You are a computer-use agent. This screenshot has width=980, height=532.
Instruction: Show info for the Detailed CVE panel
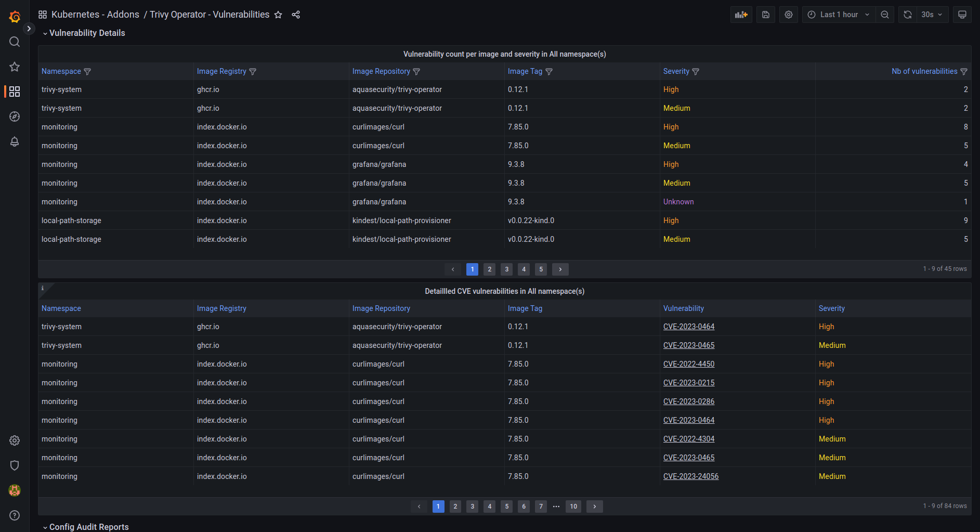click(x=43, y=288)
